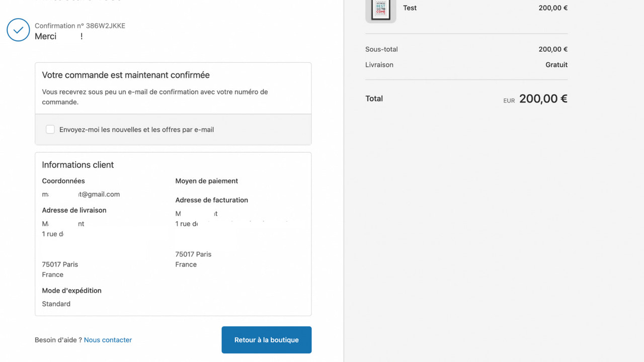Click the 'Moyen de paiement' label
This screenshot has width=644, height=362.
(207, 181)
